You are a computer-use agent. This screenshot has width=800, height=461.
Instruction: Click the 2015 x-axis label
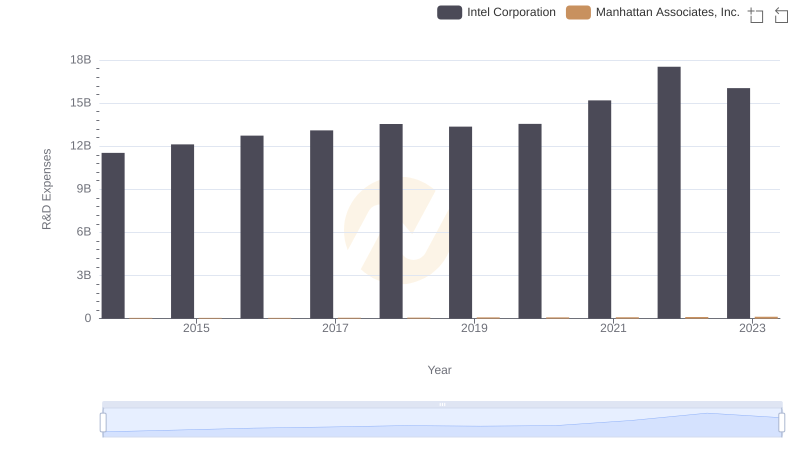[x=196, y=328]
